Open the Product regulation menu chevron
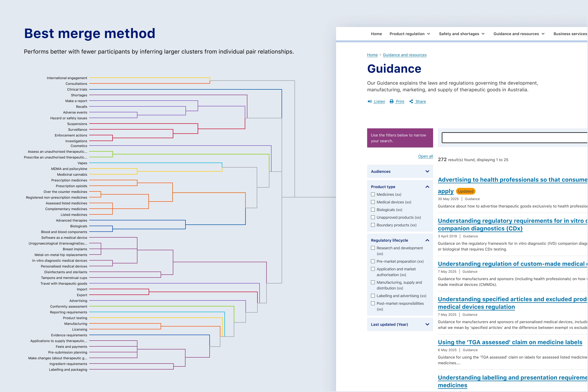588x392 pixels. click(429, 34)
